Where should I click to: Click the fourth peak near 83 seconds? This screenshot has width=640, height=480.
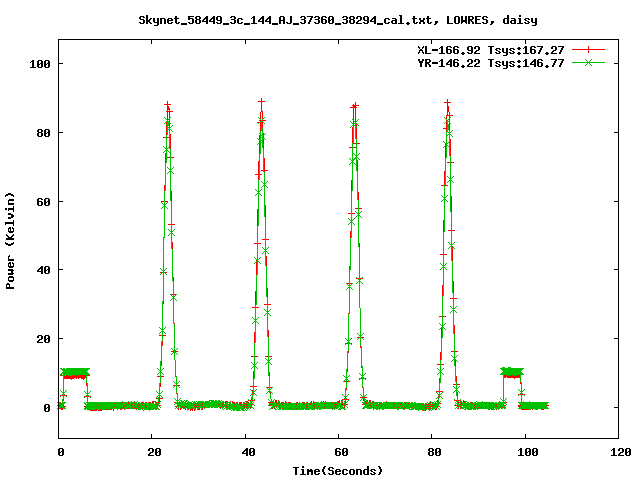448,253
